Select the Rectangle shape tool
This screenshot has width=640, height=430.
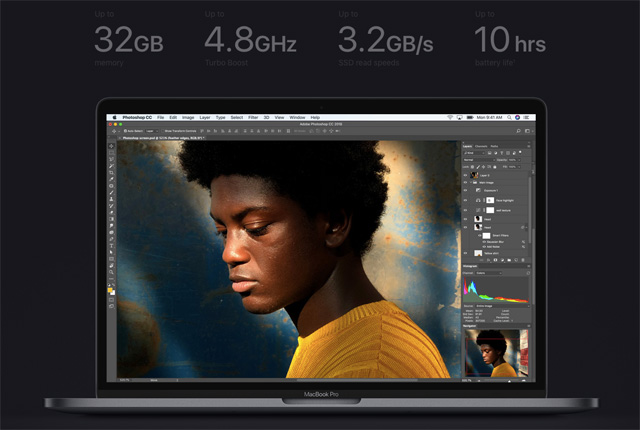tap(111, 260)
